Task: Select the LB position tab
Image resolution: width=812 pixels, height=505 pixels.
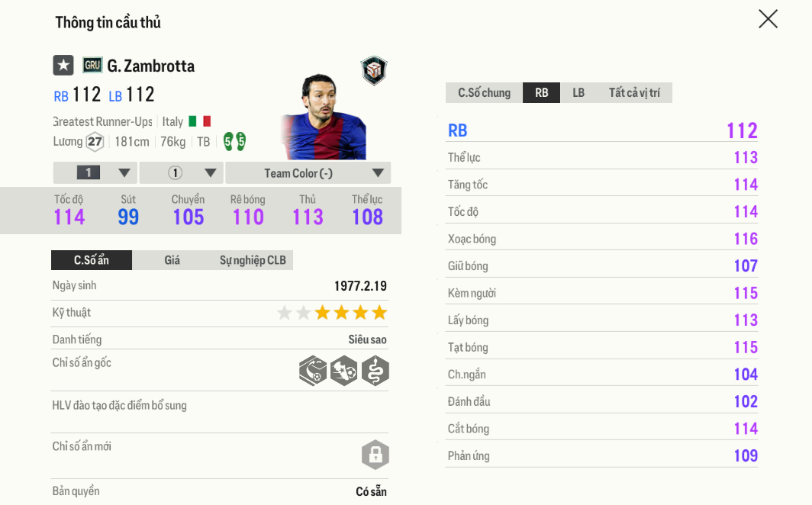Action: pos(578,93)
